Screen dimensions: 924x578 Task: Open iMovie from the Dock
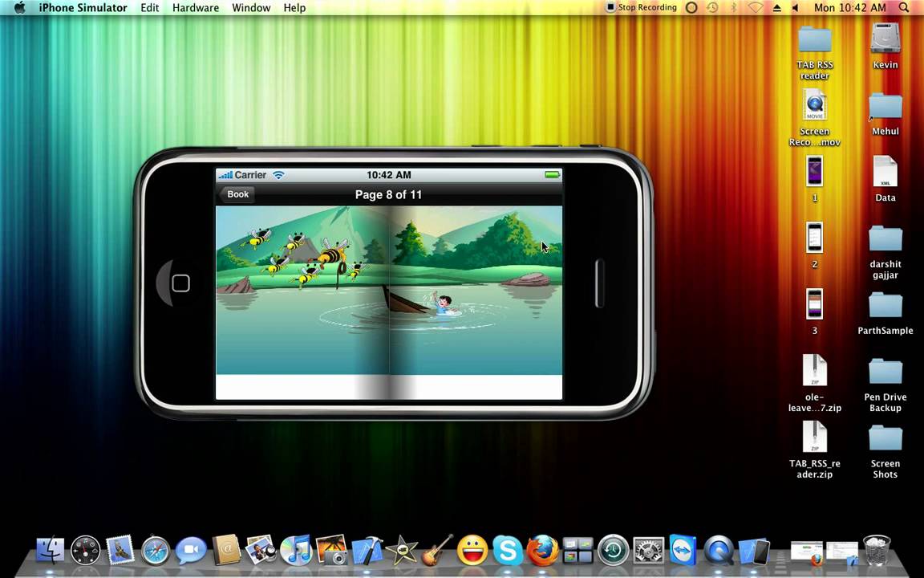[x=402, y=550]
